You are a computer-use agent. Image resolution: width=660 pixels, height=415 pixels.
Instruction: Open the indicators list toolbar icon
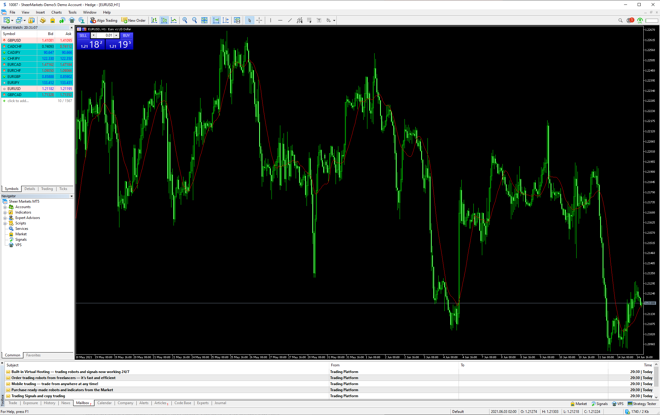[x=237, y=20]
